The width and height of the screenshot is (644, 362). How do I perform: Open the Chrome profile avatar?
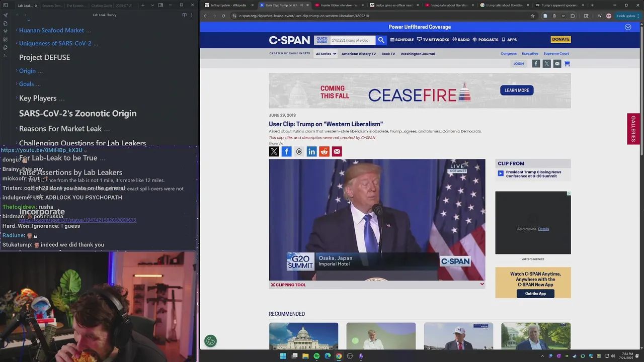(x=609, y=16)
